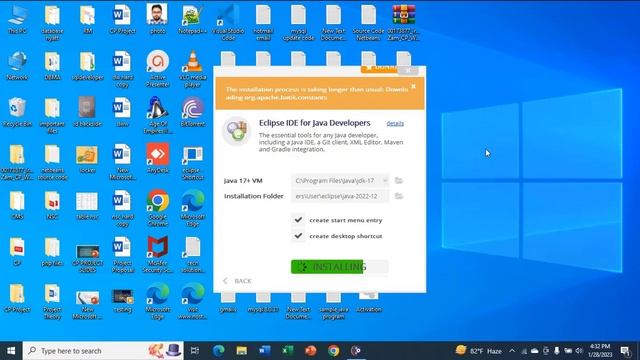This screenshot has width=640, height=360.
Task: Show hidden system tray icons
Action: 512,351
